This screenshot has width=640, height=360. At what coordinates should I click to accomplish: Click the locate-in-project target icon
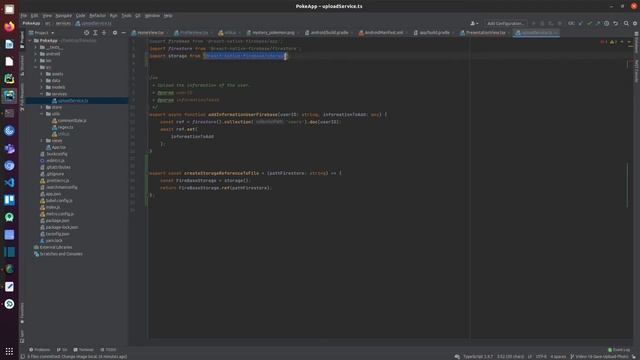(x=86, y=33)
